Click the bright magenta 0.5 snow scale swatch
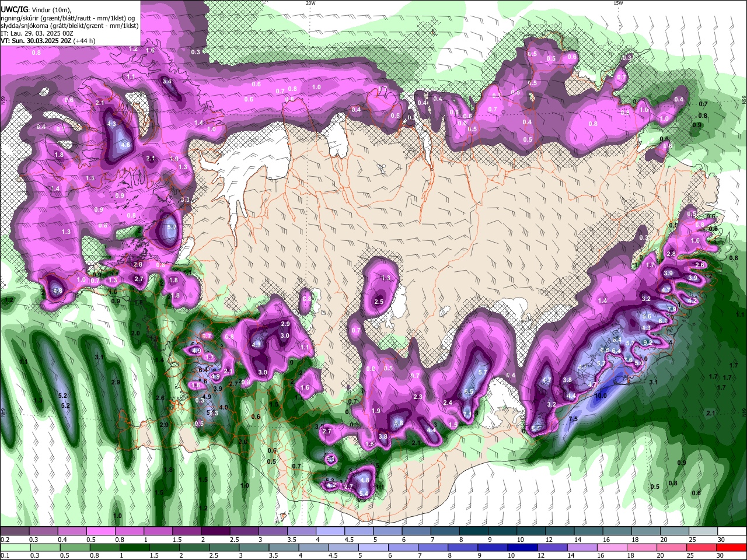The width and height of the screenshot is (747, 560). pos(100,531)
